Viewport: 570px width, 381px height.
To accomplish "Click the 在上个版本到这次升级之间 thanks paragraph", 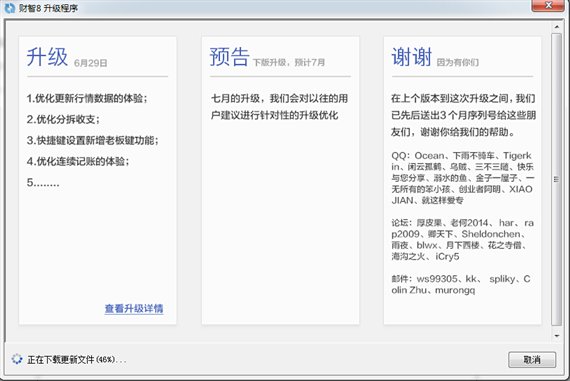I will pyautogui.click(x=463, y=115).
